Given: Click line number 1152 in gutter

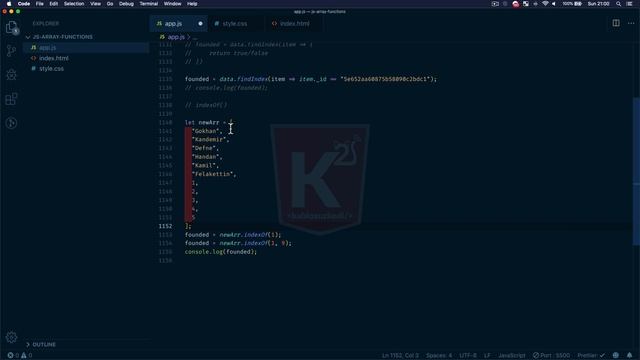Looking at the screenshot, I should 165,226.
